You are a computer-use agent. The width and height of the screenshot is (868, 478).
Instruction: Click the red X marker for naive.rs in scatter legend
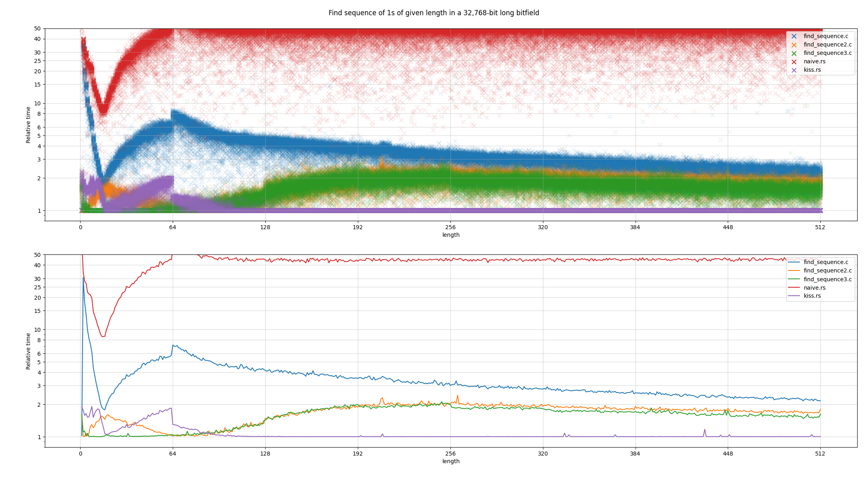(x=794, y=61)
